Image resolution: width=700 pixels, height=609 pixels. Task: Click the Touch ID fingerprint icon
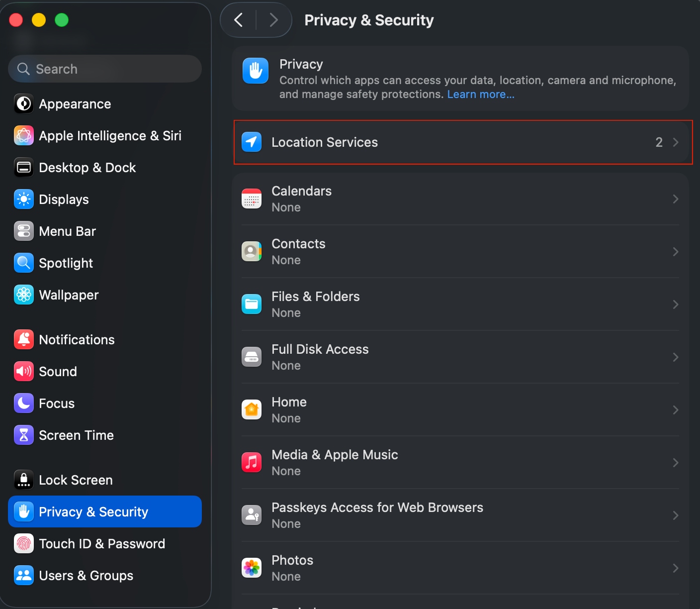[24, 544]
